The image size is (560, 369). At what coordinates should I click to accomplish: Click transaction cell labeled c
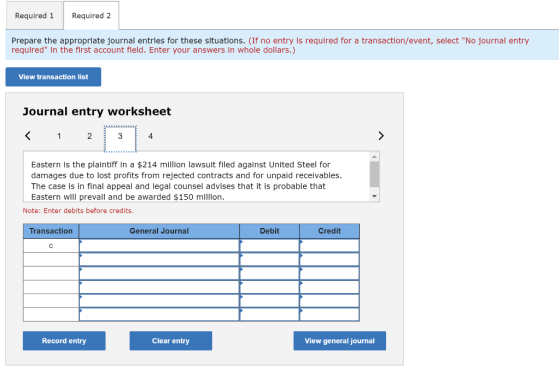pyautogui.click(x=51, y=246)
